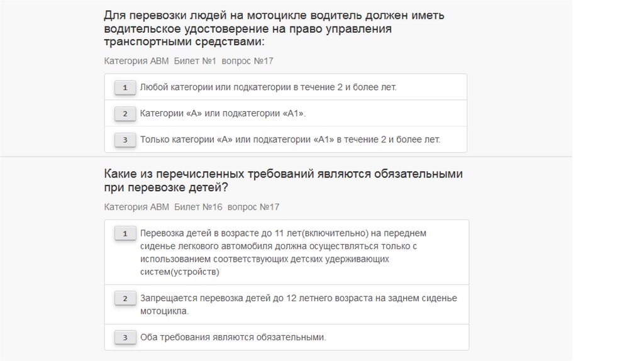
Task: Click «Категория ABM» above the child transport answers
Action: pos(135,207)
